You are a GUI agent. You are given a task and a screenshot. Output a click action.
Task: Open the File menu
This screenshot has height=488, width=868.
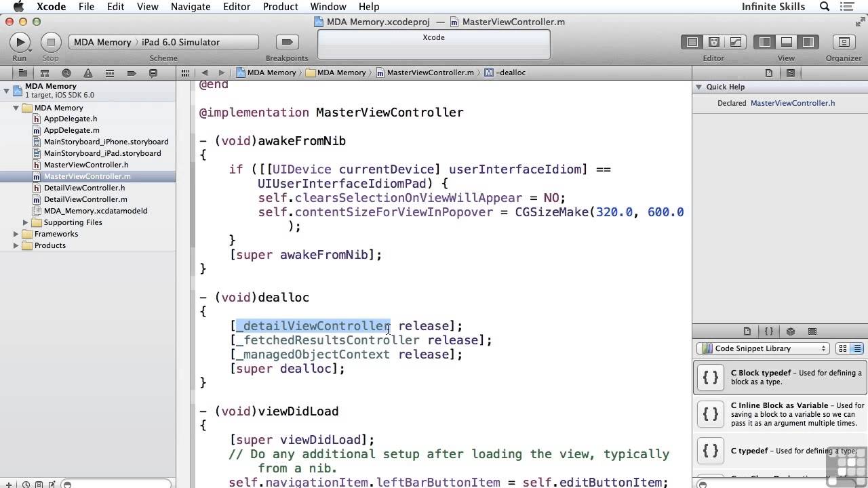coord(86,7)
